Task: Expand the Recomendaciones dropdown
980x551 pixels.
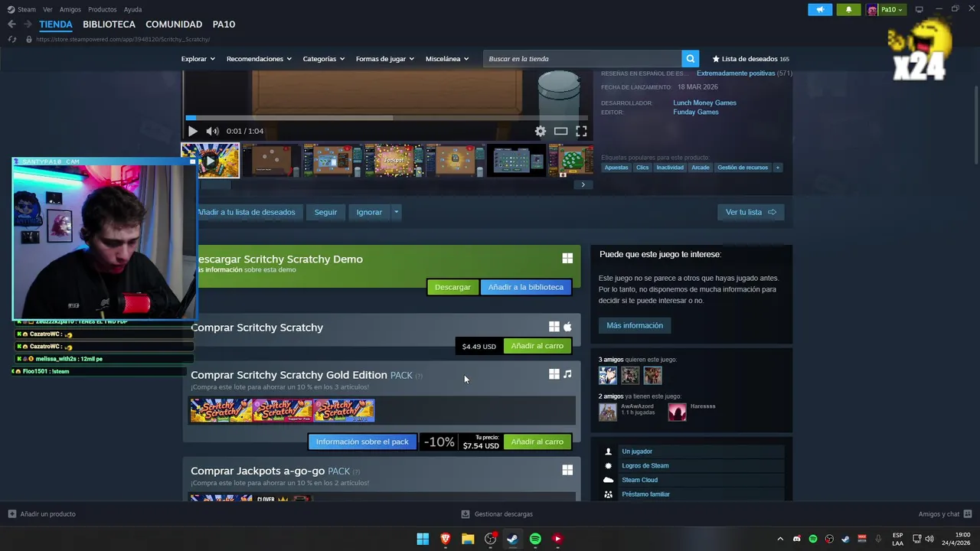Action: point(259,59)
